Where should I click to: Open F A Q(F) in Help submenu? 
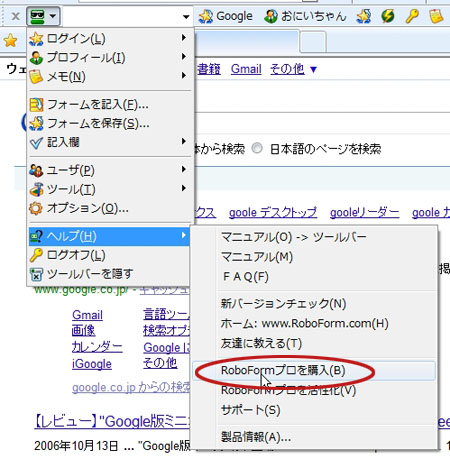tap(314, 277)
